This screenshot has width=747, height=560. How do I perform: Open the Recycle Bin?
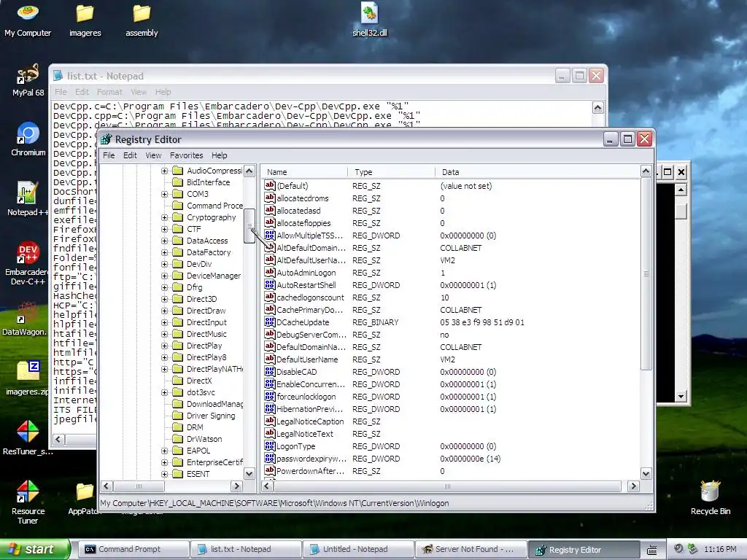[711, 497]
